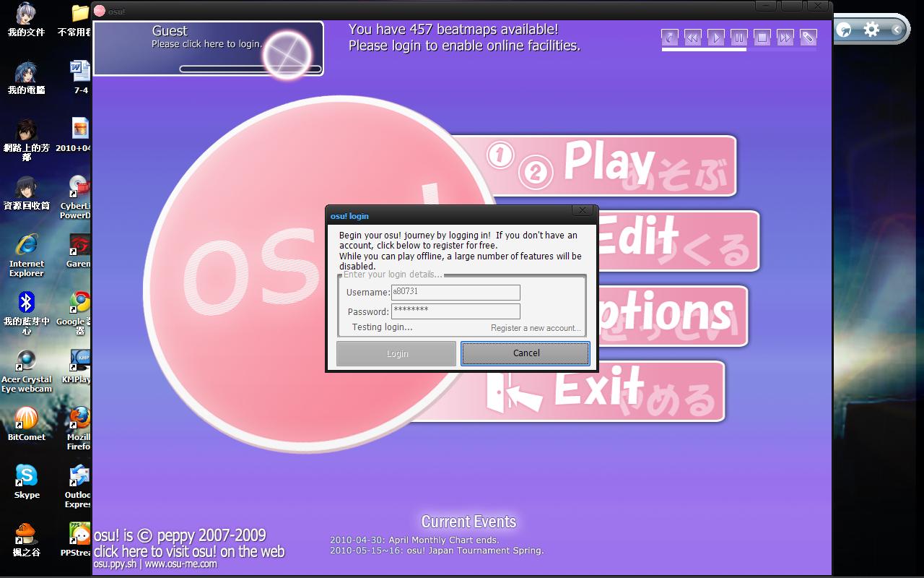
Task: Click the osu! login title bar text
Action: (349, 216)
